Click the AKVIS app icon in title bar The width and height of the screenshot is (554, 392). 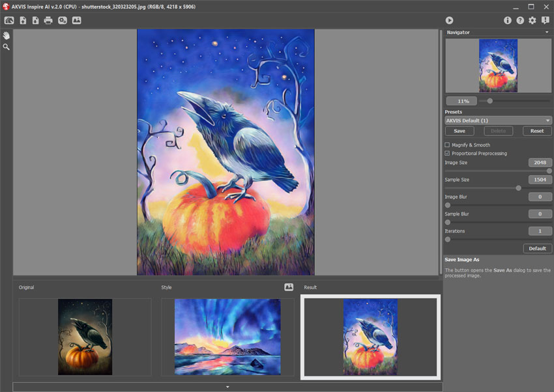(6, 7)
